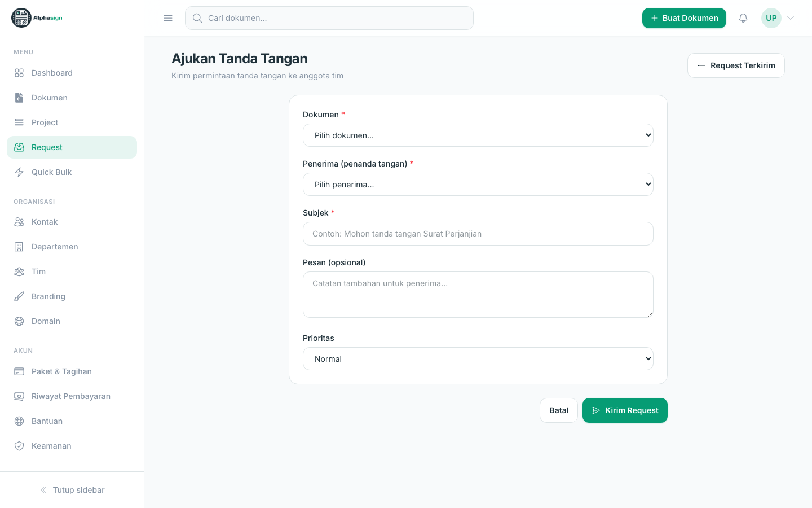Viewport: 812px width, 508px height.
Task: Expand the user menu chevron
Action: click(x=791, y=18)
